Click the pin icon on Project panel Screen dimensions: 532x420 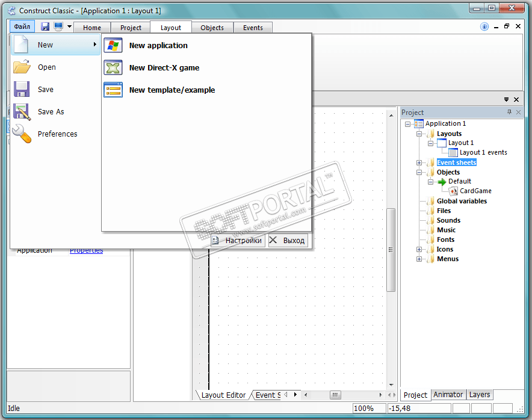[x=509, y=112]
